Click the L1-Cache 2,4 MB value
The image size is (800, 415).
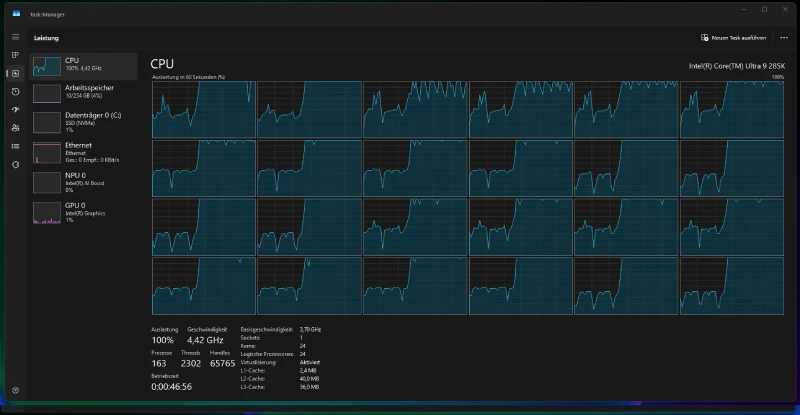(308, 371)
